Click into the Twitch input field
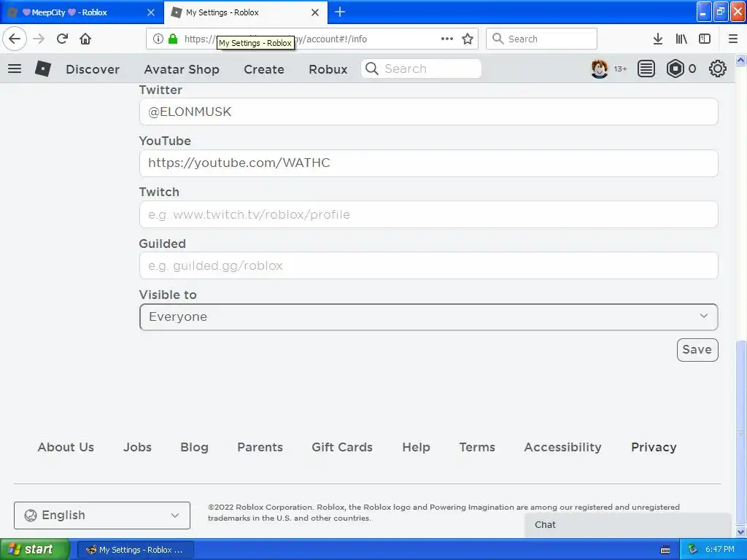Image resolution: width=747 pixels, height=560 pixels. tap(428, 214)
